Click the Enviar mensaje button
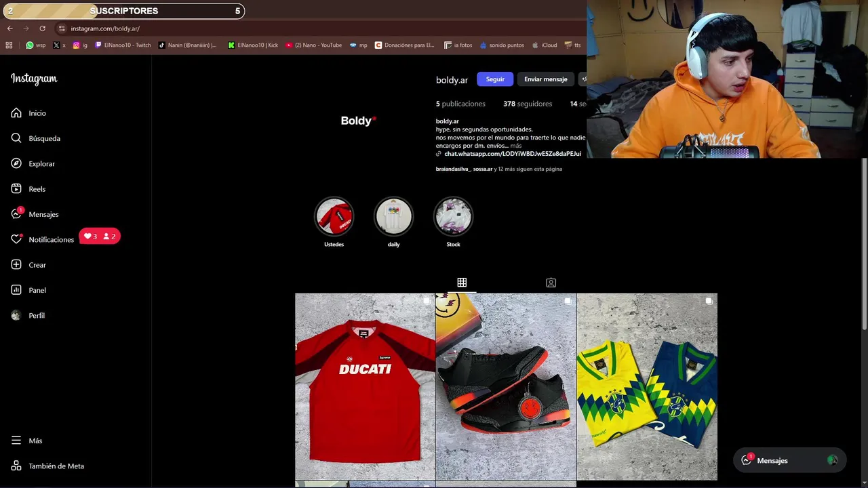 click(545, 79)
